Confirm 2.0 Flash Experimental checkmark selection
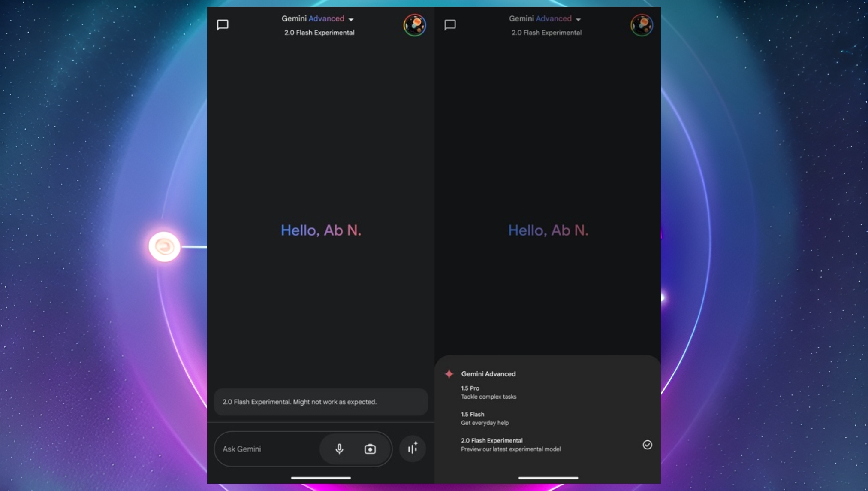The width and height of the screenshot is (868, 491). tap(648, 445)
